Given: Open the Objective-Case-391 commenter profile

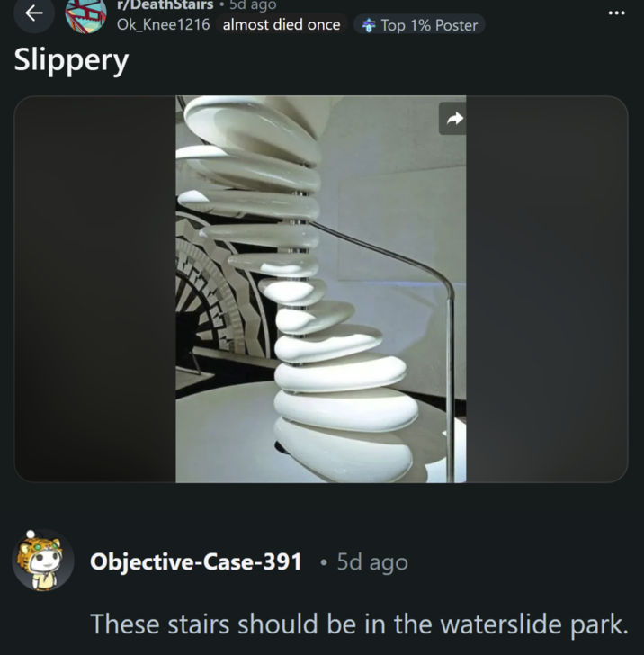Looking at the screenshot, I should click(196, 561).
